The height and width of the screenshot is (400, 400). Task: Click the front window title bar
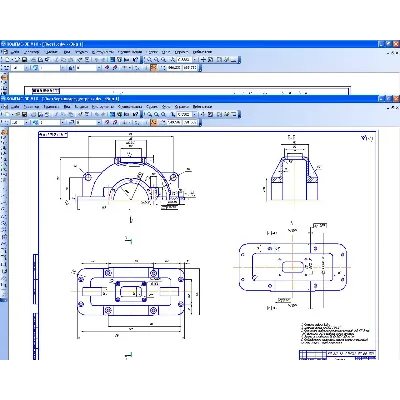tap(200, 99)
